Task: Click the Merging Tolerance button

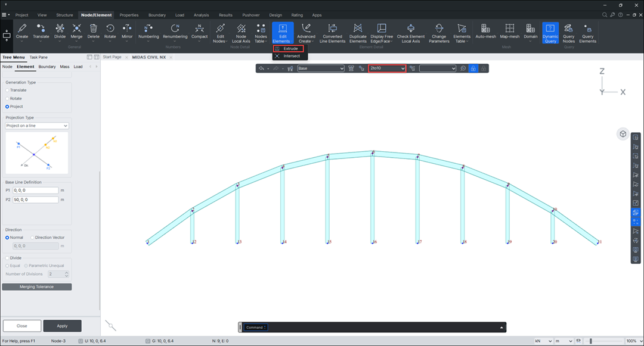Action: click(36, 287)
